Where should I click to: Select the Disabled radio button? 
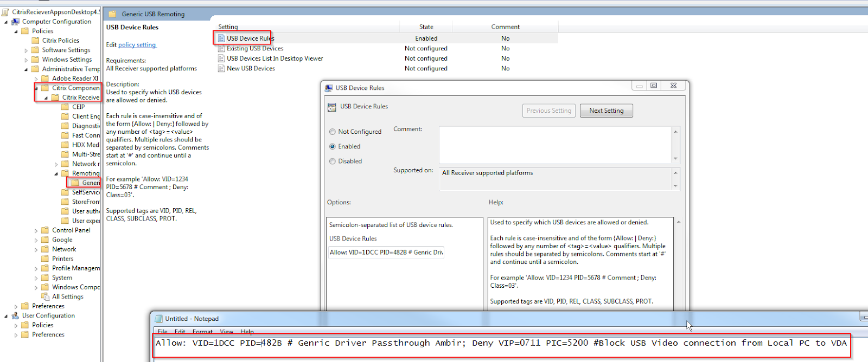pyautogui.click(x=333, y=161)
